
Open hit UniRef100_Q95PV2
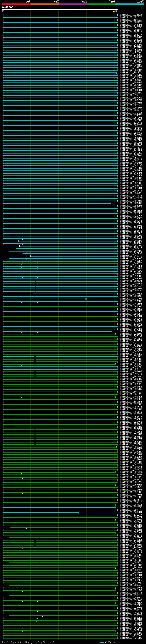(x=131, y=593)
